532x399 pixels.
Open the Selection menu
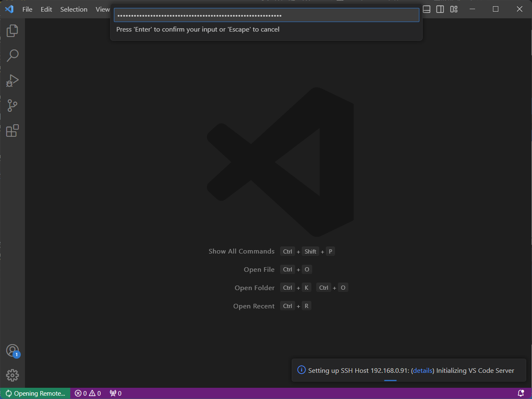click(74, 9)
